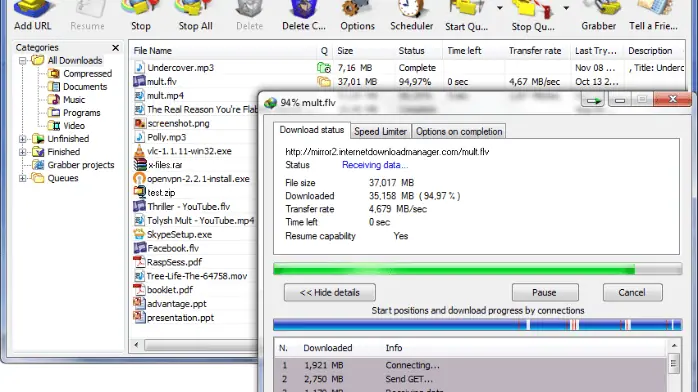
Task: Click the blue connections progress bar
Action: tap(478, 325)
